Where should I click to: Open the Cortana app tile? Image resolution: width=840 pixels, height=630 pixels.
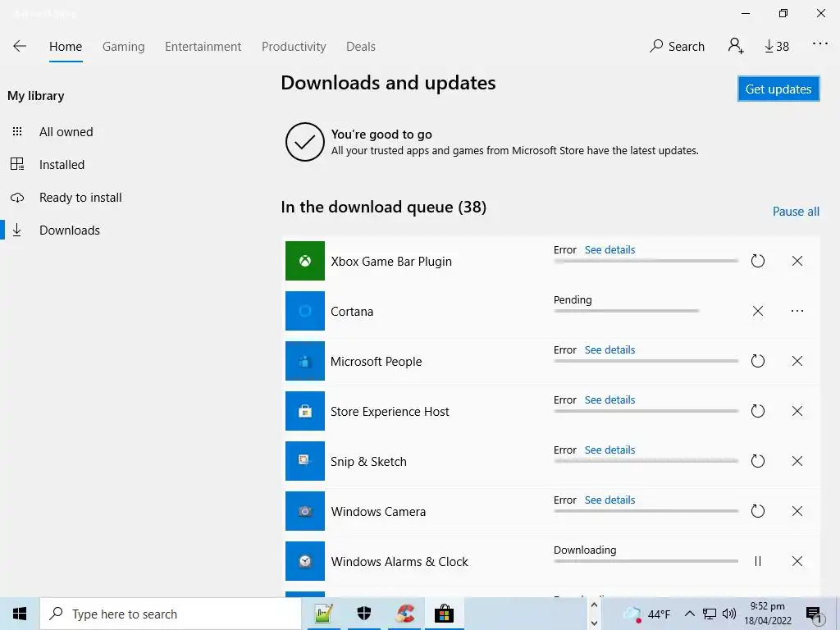(305, 311)
